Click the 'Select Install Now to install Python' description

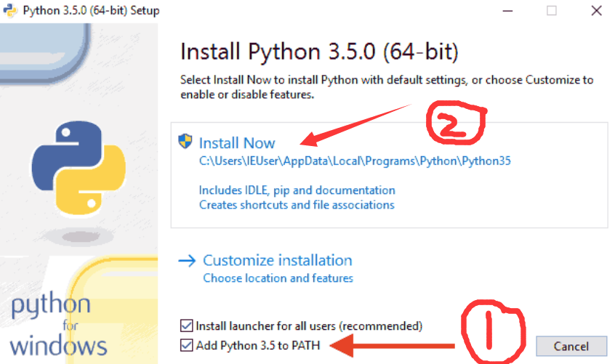click(386, 87)
